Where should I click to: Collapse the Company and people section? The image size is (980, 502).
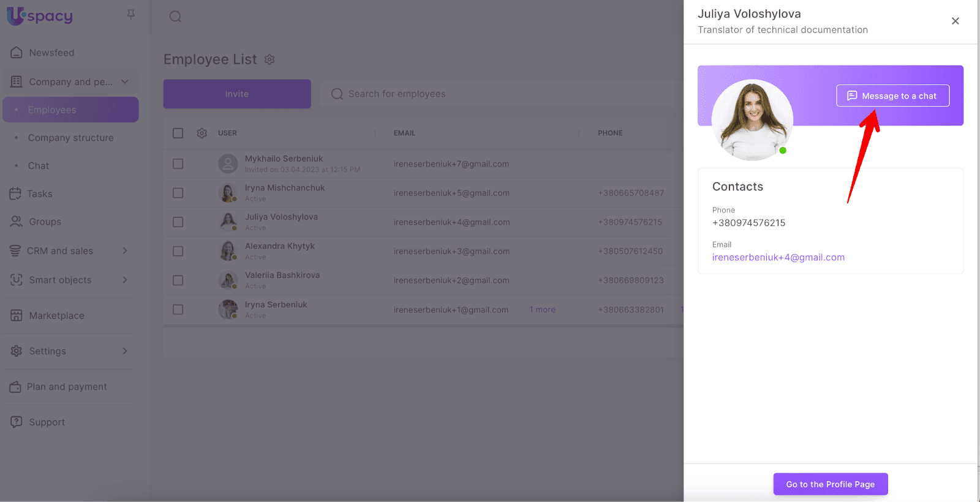(x=125, y=81)
